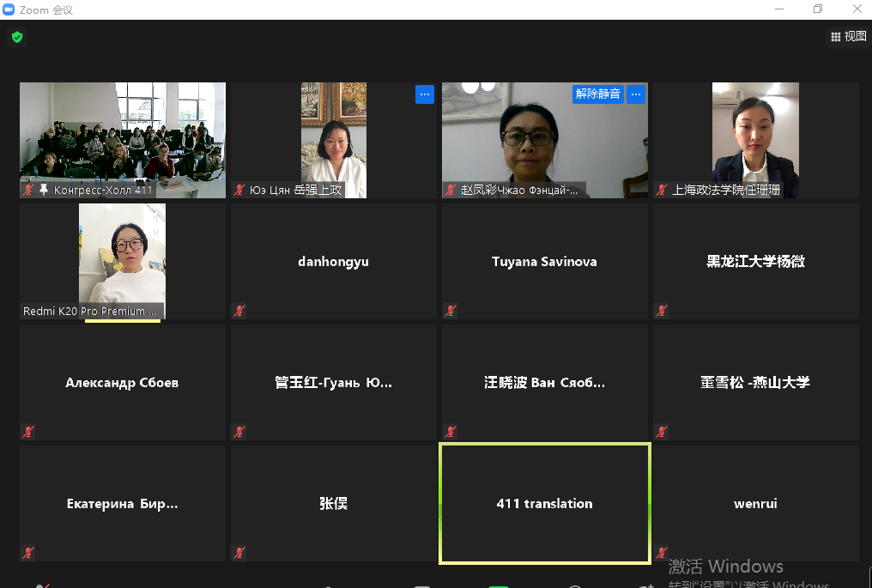Click the muted mic icon for Александр Сбоев
The height and width of the screenshot is (588, 872).
click(x=28, y=432)
